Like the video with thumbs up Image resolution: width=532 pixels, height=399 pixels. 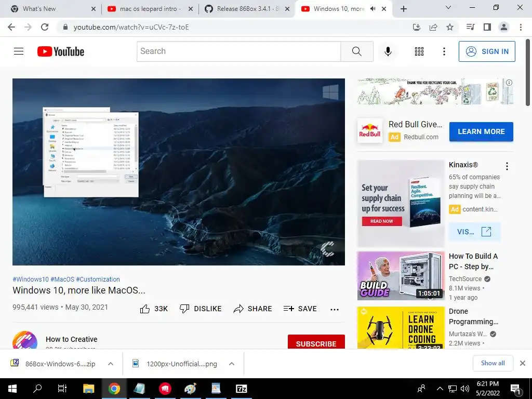coord(145,309)
